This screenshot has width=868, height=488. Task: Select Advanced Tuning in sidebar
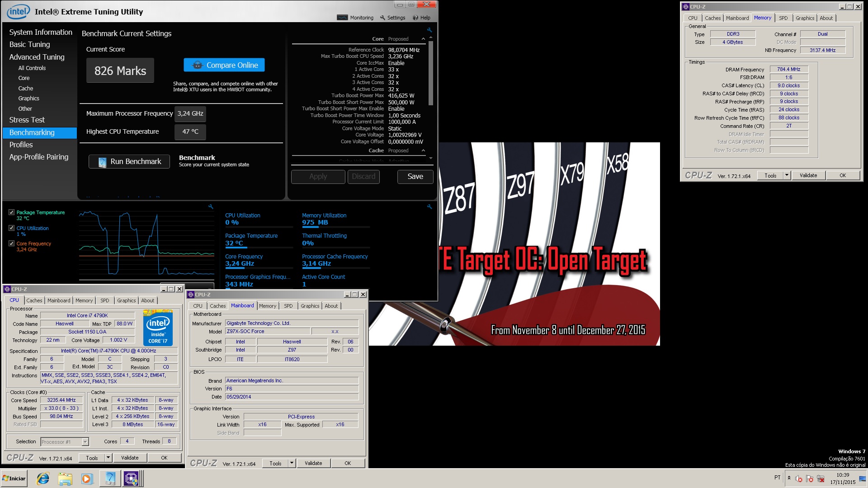37,57
